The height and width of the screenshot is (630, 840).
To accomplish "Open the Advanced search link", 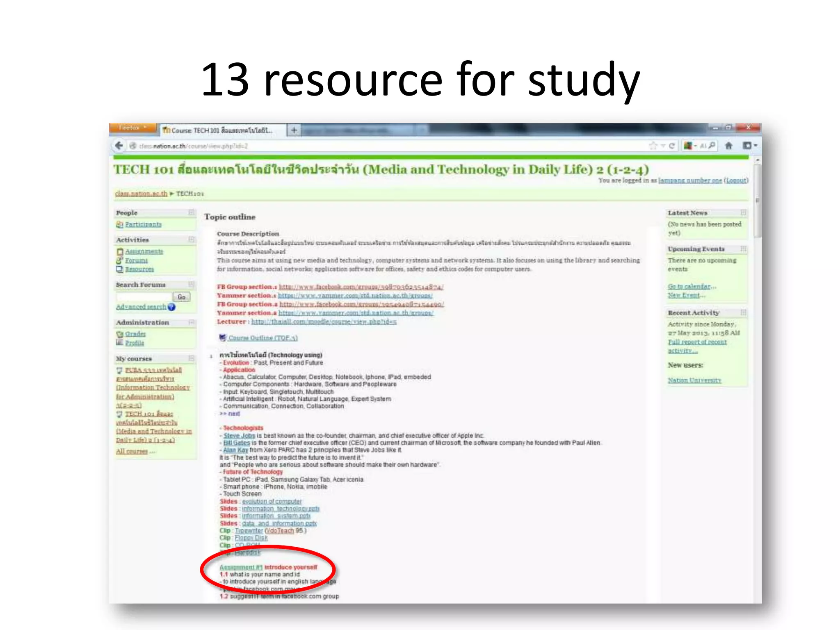I will click(x=141, y=307).
